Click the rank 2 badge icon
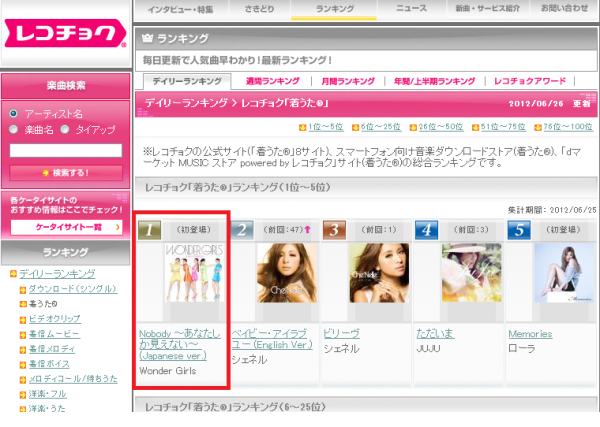The width and height of the screenshot is (600, 427). click(242, 230)
